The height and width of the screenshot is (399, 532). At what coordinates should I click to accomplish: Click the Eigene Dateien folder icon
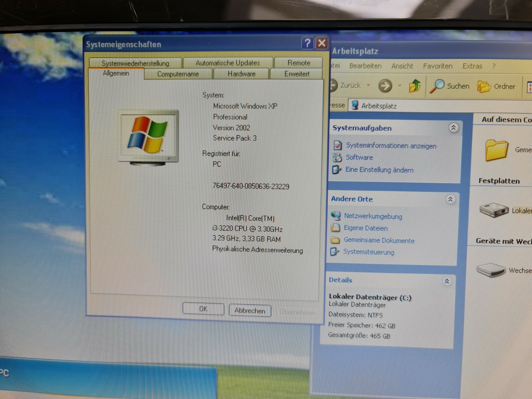[335, 228]
